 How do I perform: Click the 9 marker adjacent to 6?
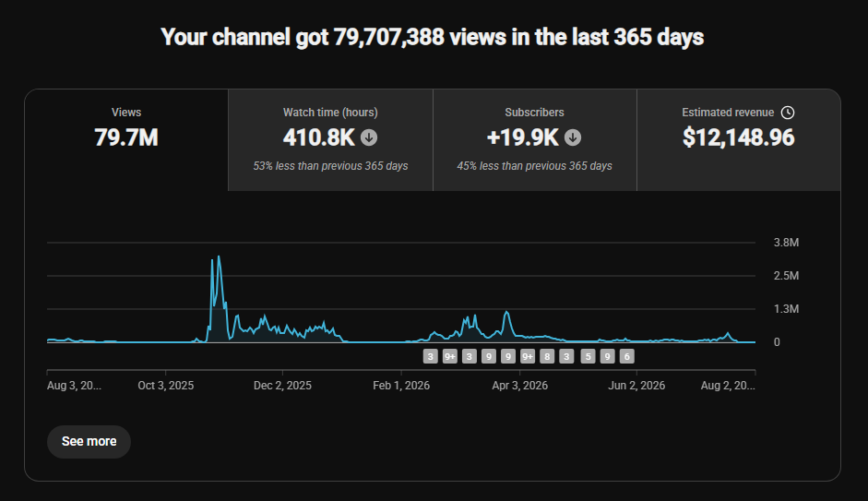[607, 356]
